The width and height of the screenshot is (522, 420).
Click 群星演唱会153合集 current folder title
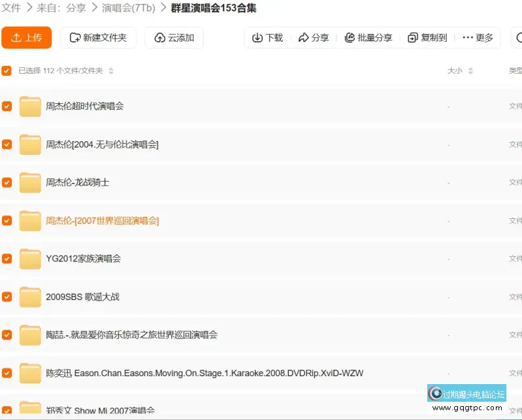pos(214,8)
